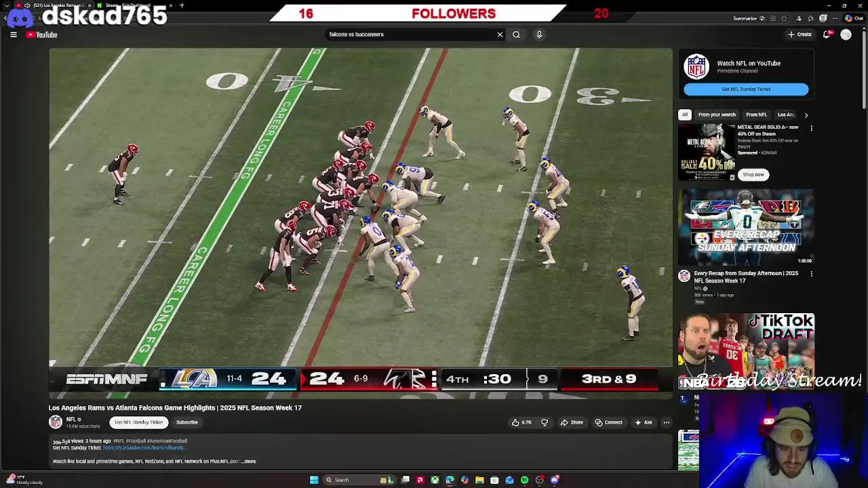Open Xbox app from taskbar
Viewport: 868px width, 488px height.
[435, 480]
